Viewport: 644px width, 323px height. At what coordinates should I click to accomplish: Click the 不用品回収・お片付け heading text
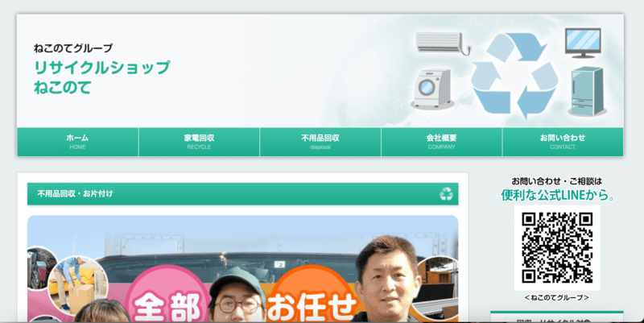click(x=75, y=193)
